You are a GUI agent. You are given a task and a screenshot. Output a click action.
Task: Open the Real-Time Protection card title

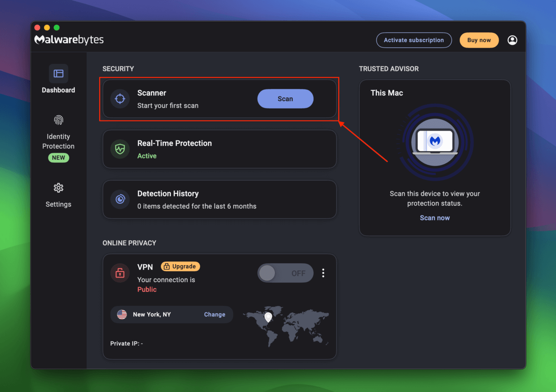point(175,143)
